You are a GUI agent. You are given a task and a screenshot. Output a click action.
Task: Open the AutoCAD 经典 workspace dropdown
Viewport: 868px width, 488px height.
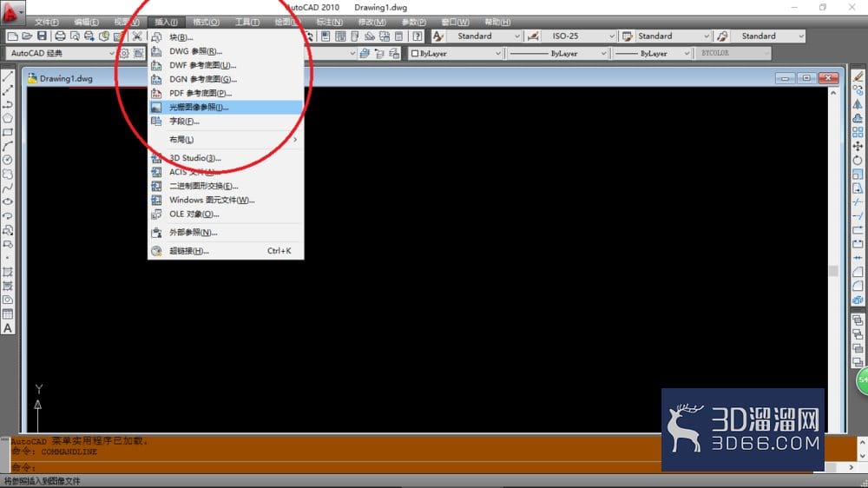(111, 54)
